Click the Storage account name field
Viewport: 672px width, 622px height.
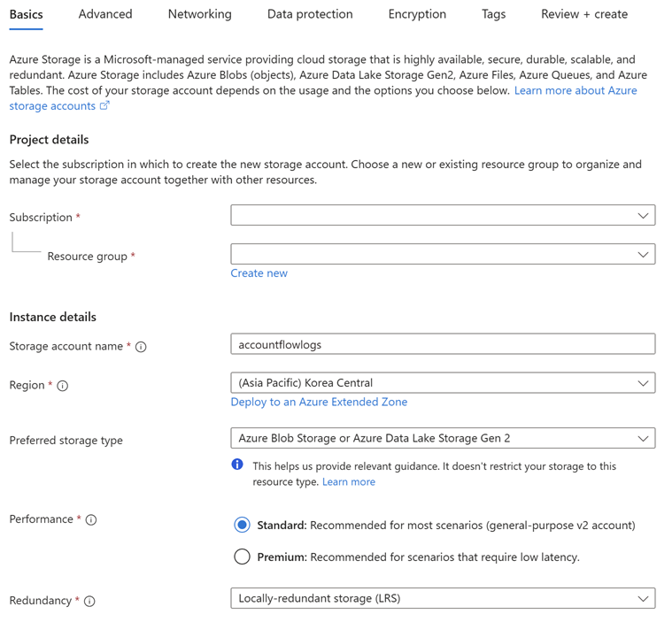pyautogui.click(x=443, y=344)
